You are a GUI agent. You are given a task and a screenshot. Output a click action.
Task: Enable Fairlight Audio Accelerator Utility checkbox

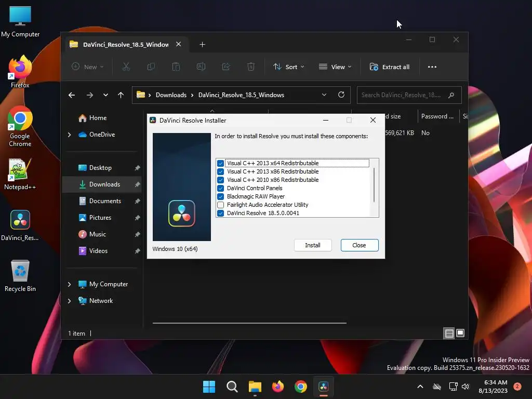220,205
